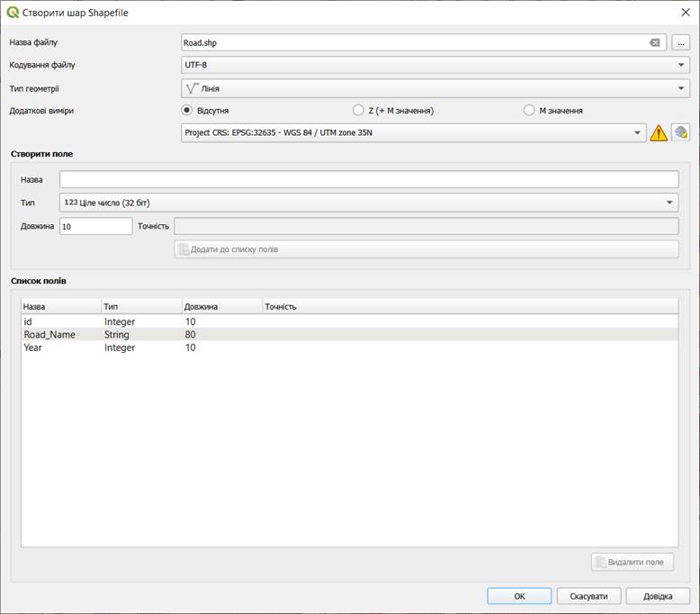Click the CRS warning triangle icon

click(659, 133)
